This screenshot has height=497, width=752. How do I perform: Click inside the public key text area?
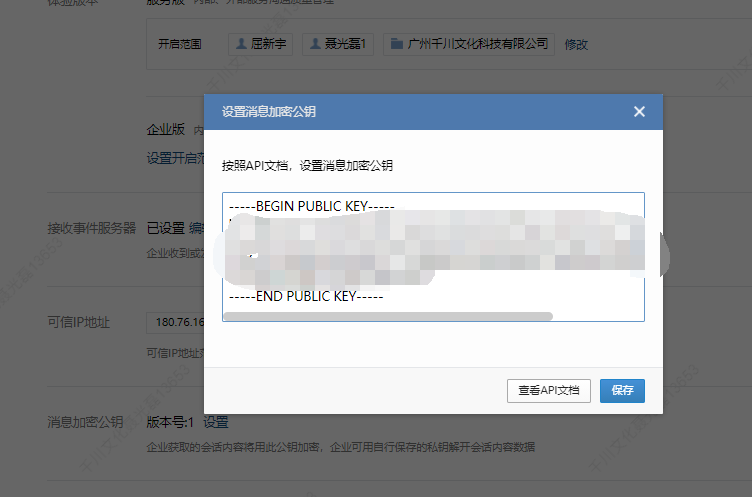pyautogui.click(x=433, y=257)
